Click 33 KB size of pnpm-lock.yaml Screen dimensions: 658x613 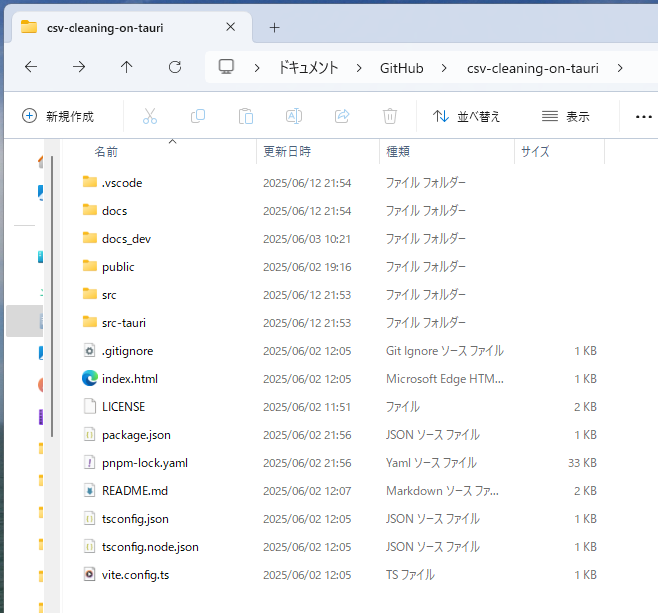pyautogui.click(x=582, y=463)
